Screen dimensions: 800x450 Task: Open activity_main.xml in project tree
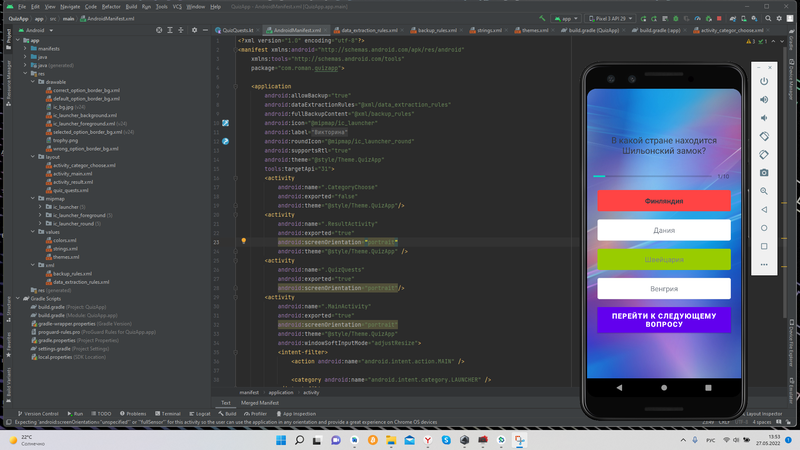72,173
